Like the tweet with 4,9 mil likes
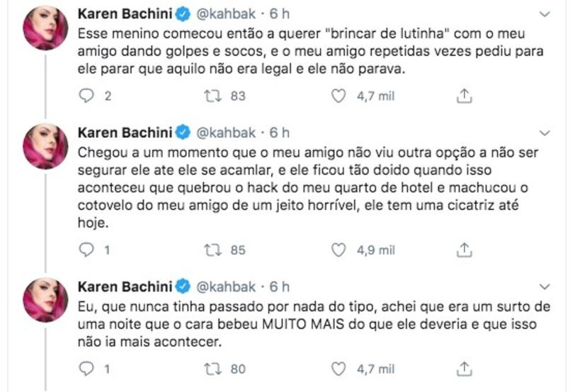This screenshot has width=582, height=392. [x=339, y=250]
